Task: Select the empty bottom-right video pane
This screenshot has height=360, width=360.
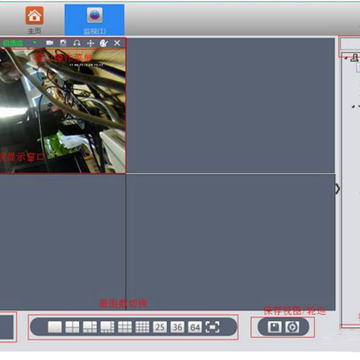Action: coord(231,242)
